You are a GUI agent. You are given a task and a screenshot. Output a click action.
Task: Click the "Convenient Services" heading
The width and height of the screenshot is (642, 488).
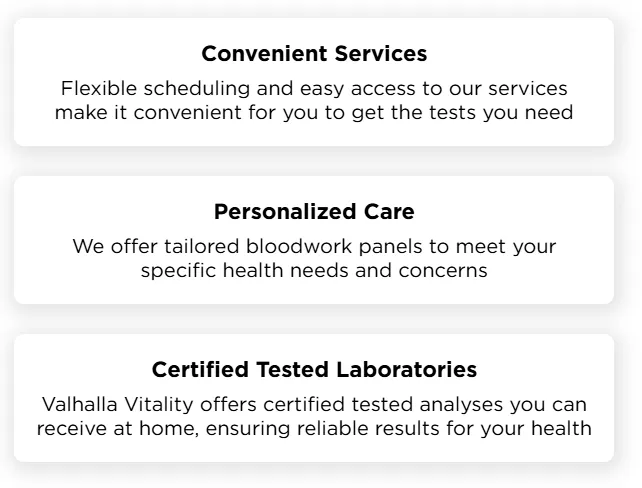point(314,53)
